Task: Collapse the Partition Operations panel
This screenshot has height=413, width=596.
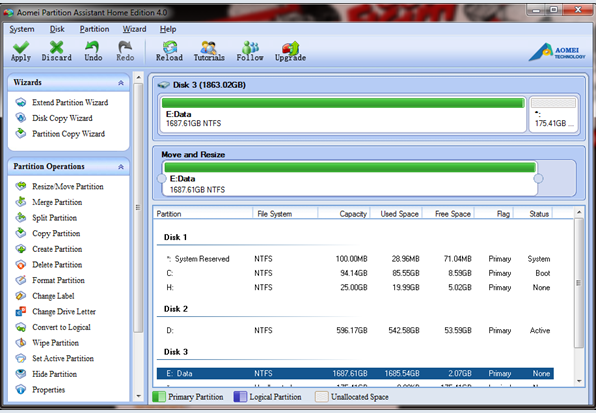Action: pos(121,167)
